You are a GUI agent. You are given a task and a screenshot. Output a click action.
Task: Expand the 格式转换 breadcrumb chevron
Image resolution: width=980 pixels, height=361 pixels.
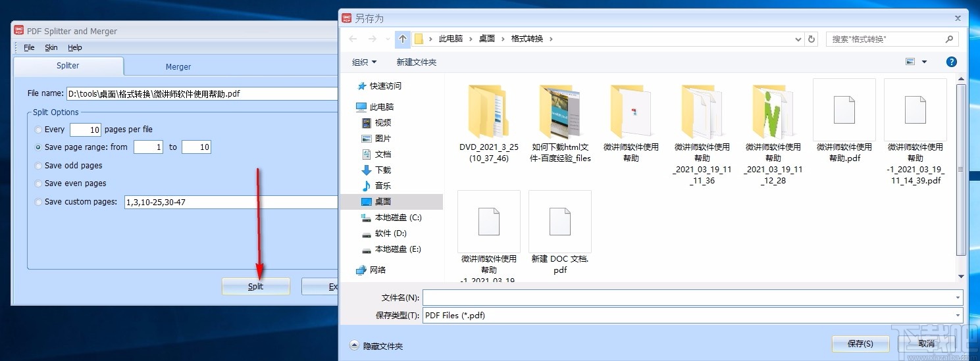pos(551,39)
